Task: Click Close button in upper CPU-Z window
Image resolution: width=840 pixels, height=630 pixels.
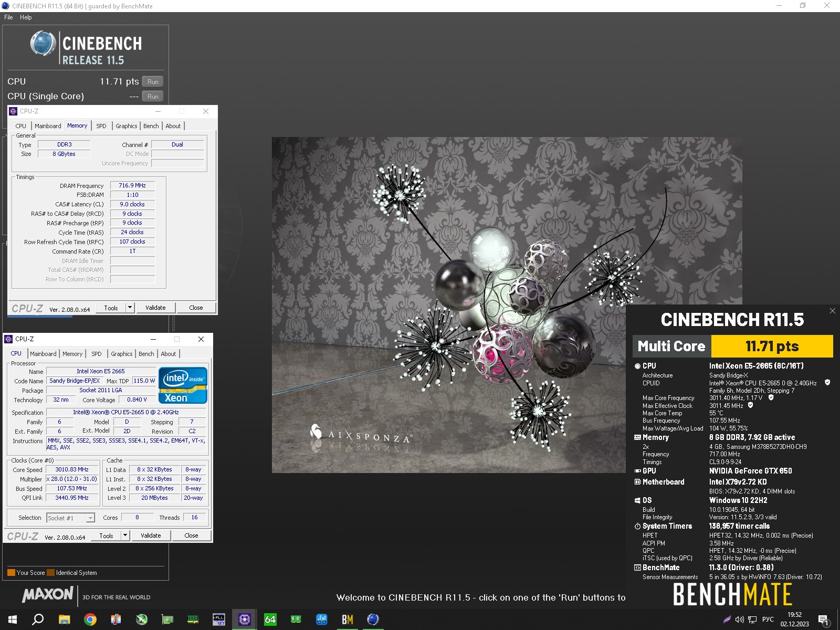Action: click(196, 308)
